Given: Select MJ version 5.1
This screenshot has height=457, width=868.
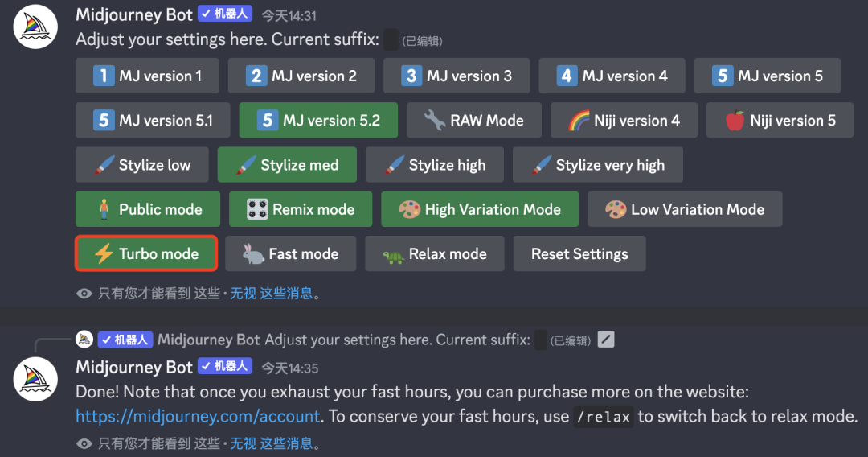Looking at the screenshot, I should click(153, 120).
